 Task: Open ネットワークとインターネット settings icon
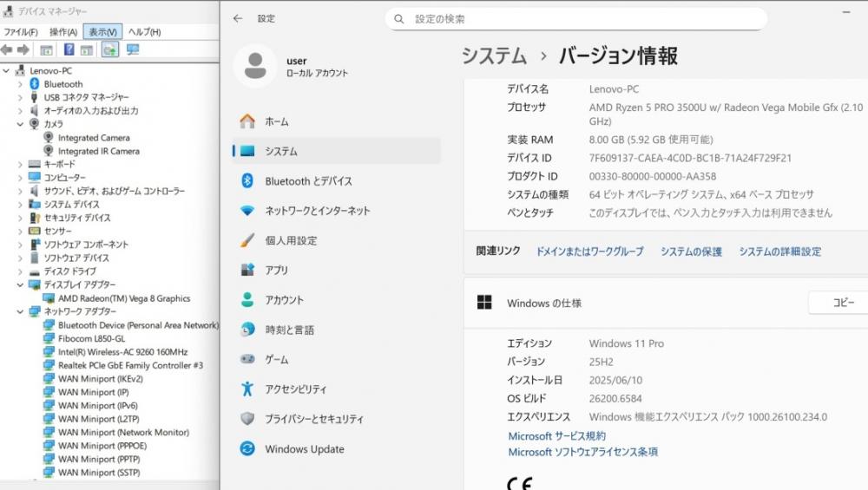pos(247,211)
